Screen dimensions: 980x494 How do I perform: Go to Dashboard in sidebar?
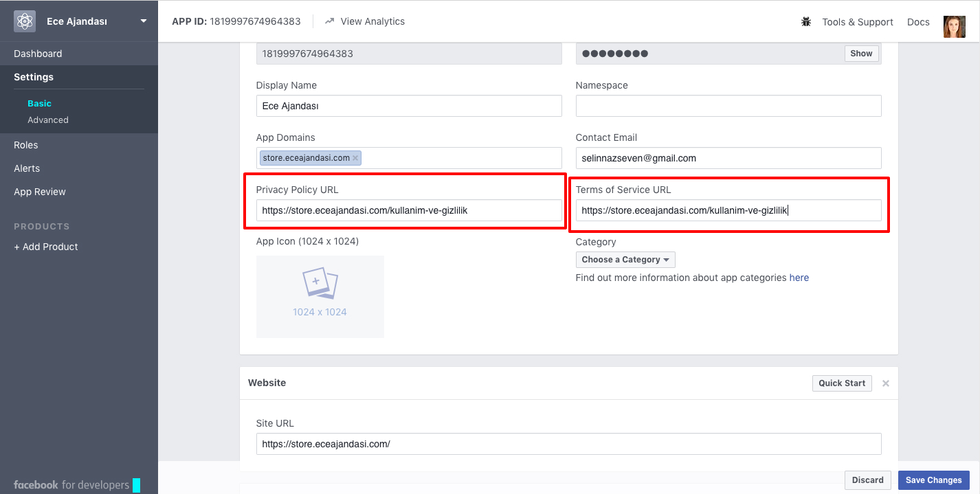38,54
